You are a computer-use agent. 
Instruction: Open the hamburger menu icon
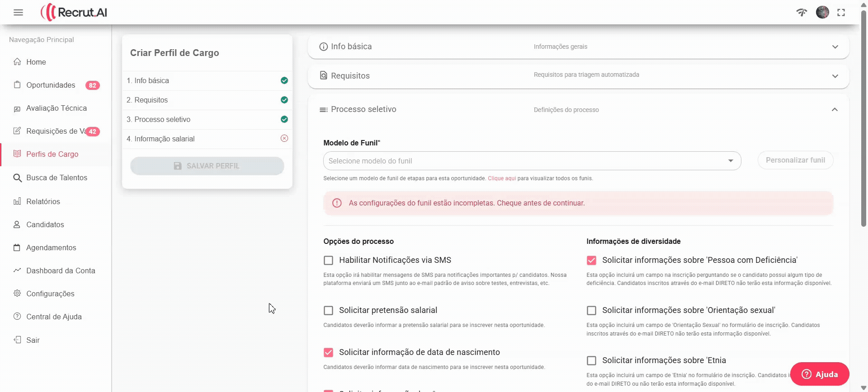18,13
